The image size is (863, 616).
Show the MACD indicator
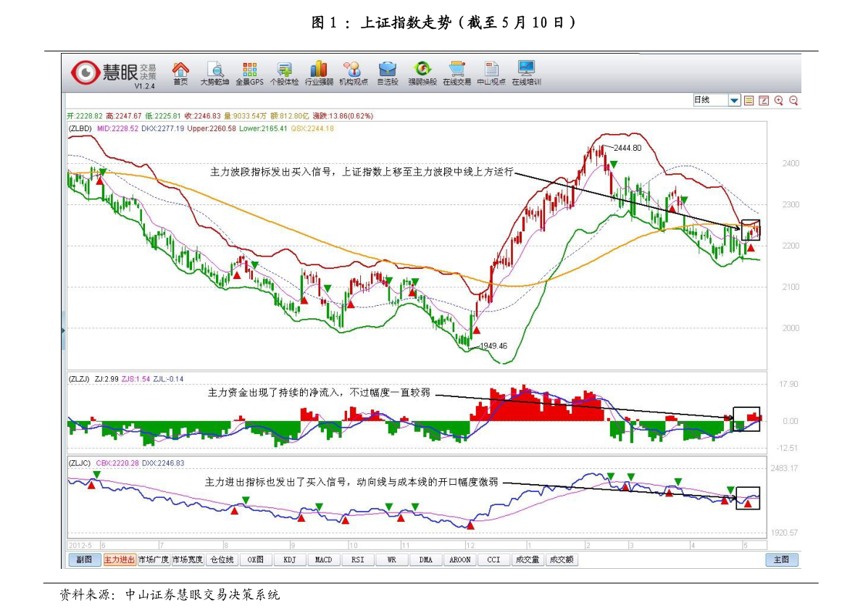coord(324,560)
